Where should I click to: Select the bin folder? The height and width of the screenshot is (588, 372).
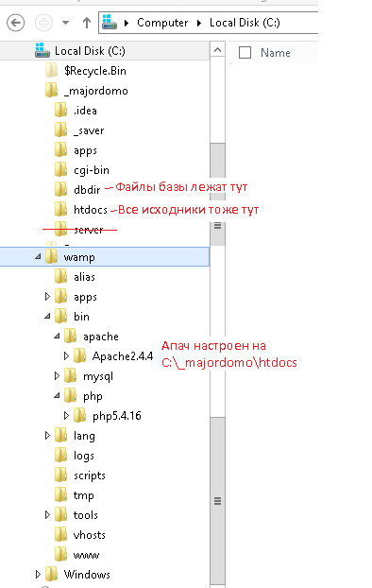(x=81, y=317)
